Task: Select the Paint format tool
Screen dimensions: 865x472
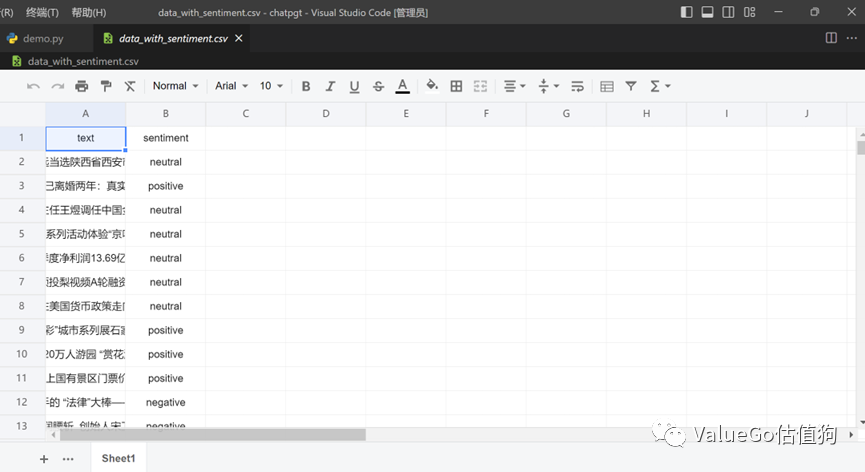Action: click(106, 86)
